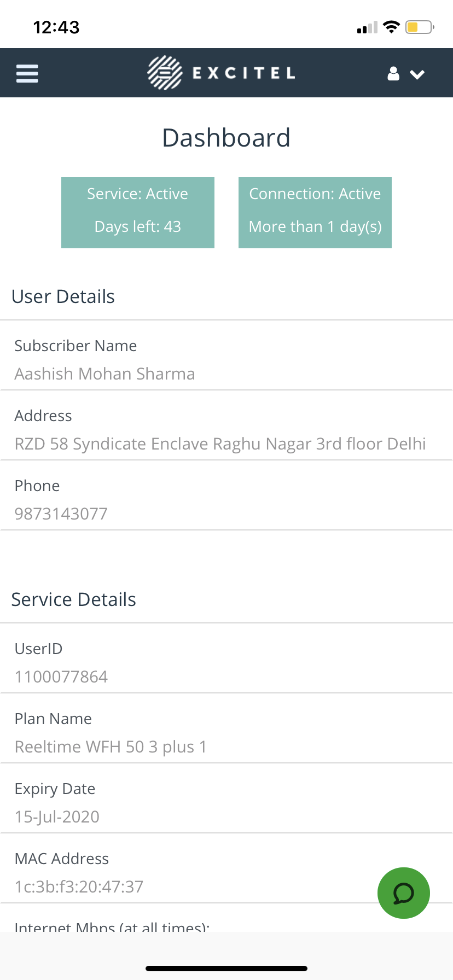
Task: Select expiry date 15-Jul-2020
Action: [x=57, y=816]
